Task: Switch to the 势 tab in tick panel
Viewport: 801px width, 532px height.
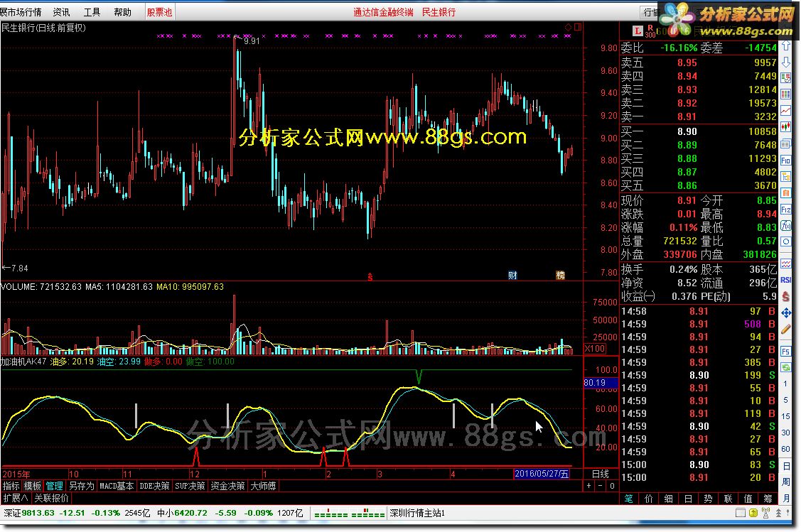Action: (708, 499)
